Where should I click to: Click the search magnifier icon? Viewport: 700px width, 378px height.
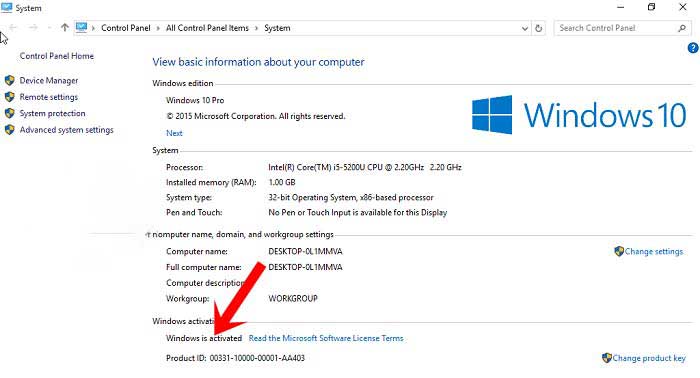[x=681, y=28]
